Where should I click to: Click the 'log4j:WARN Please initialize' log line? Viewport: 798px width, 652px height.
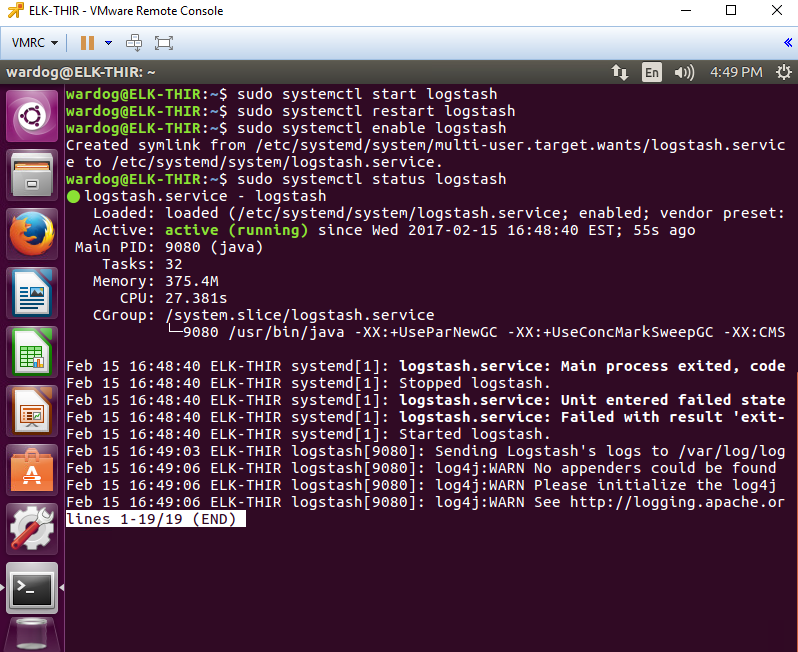[421, 485]
